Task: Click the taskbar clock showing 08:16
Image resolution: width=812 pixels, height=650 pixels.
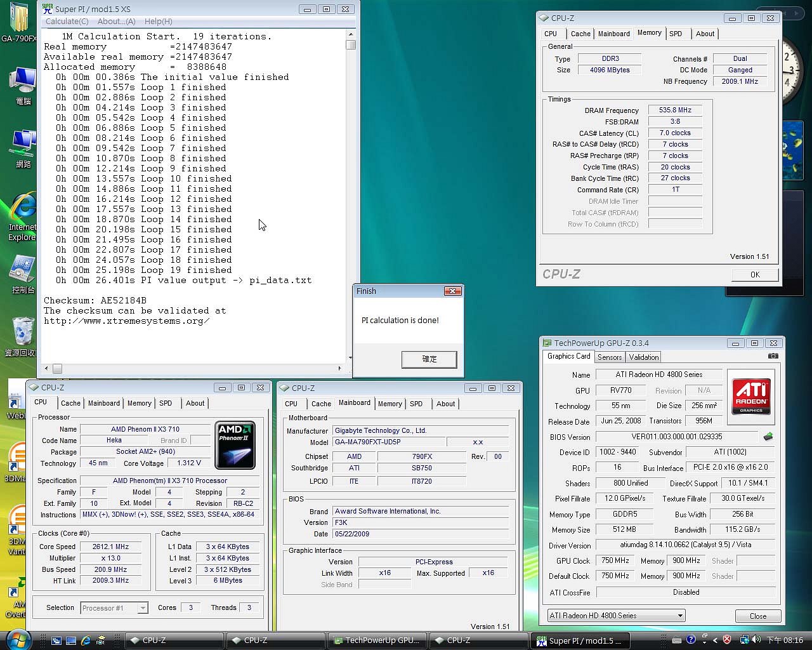Action: [x=785, y=640]
